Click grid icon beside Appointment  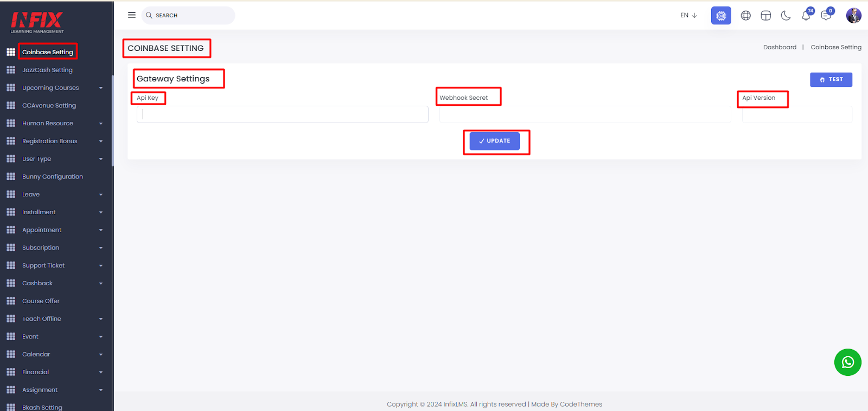(11, 230)
